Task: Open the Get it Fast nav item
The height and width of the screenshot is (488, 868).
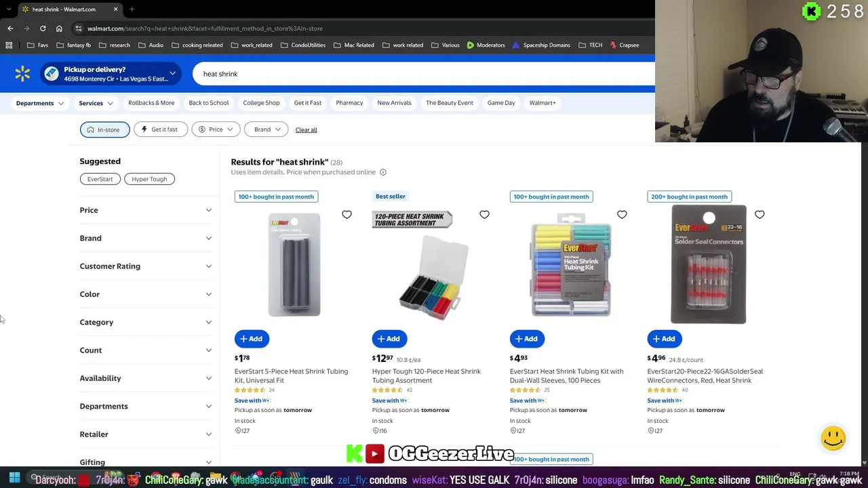Action: click(x=308, y=103)
